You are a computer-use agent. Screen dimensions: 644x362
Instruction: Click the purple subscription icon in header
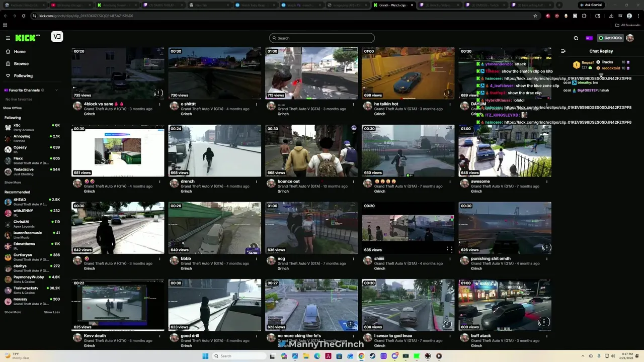click(x=589, y=38)
